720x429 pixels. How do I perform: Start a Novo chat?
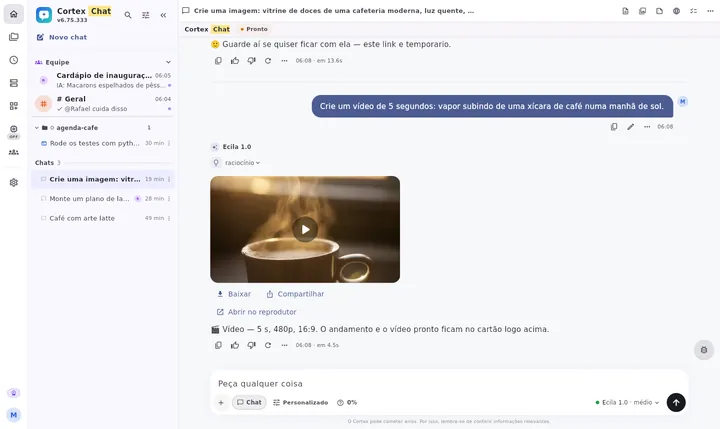pos(62,37)
